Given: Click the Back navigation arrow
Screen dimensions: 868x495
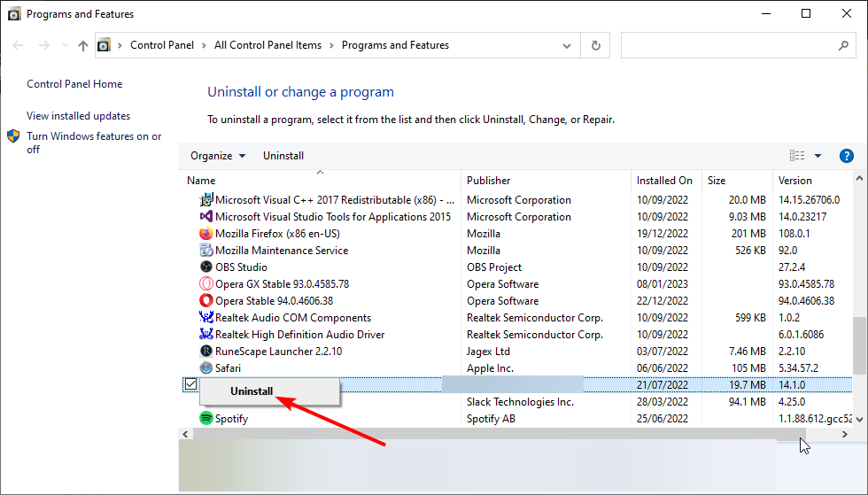Looking at the screenshot, I should [18, 45].
